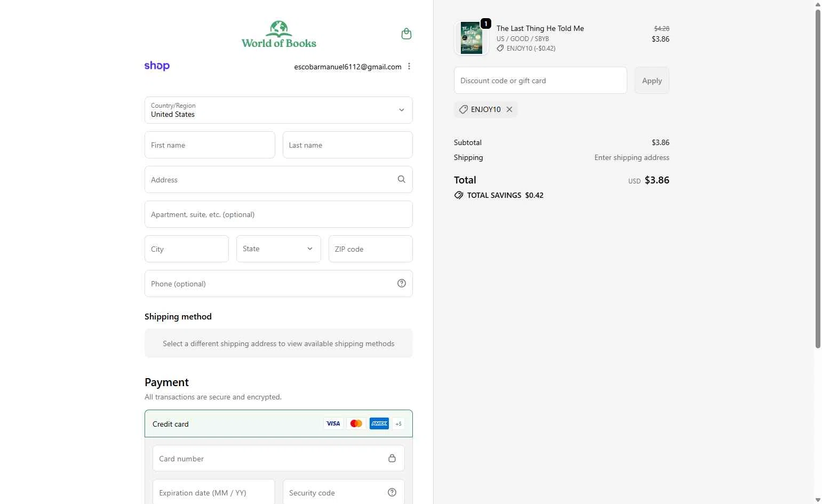Apply the discount code
This screenshot has width=822, height=504.
point(652,81)
